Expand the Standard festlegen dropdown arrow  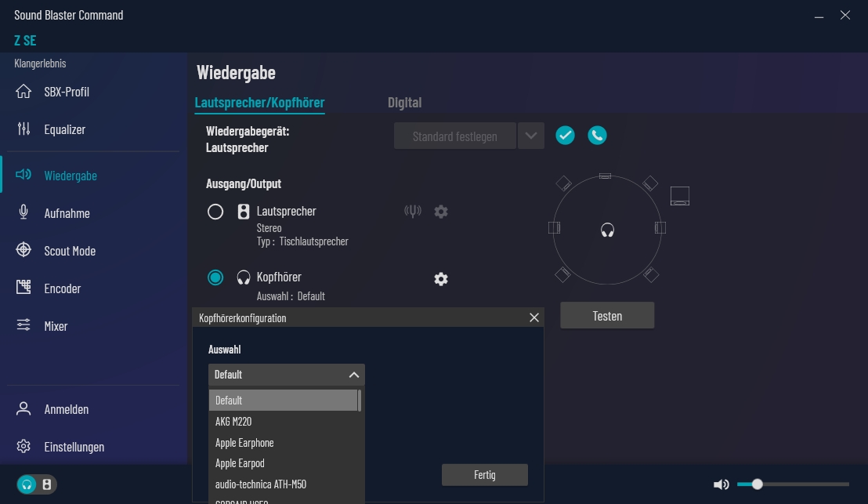pos(531,136)
